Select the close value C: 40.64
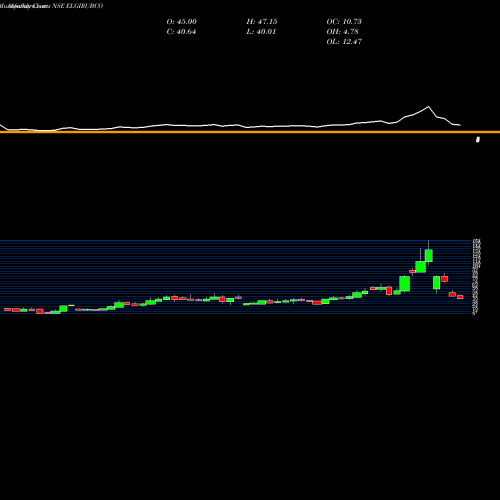The height and width of the screenshot is (500, 500). coord(181,32)
